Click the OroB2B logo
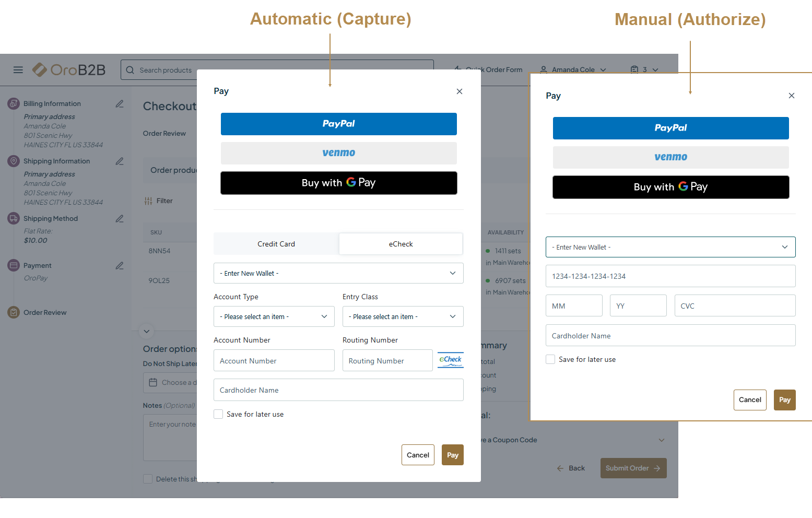This screenshot has height=518, width=812. click(x=69, y=70)
